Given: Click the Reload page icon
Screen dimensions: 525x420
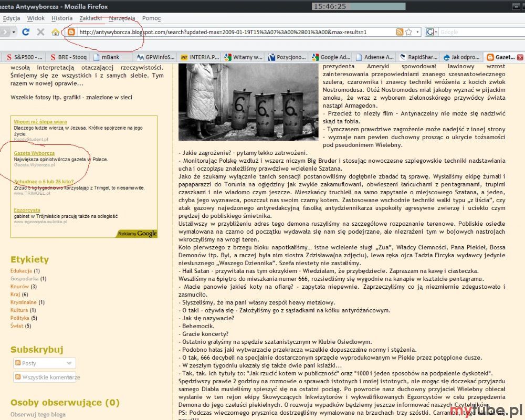Looking at the screenshot, I should [x=26, y=32].
